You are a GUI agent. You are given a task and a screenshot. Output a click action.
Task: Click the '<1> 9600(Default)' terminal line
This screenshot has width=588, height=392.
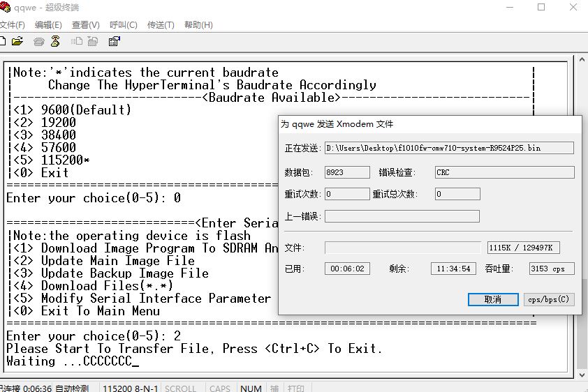point(72,110)
